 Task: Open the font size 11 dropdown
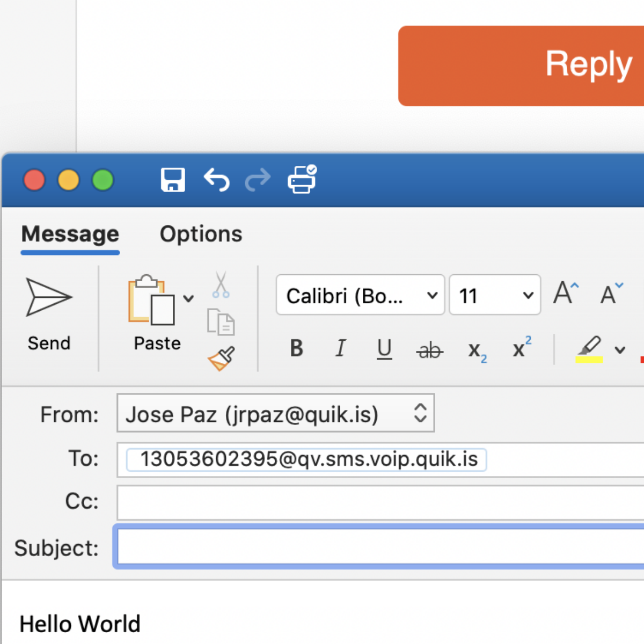coord(495,295)
